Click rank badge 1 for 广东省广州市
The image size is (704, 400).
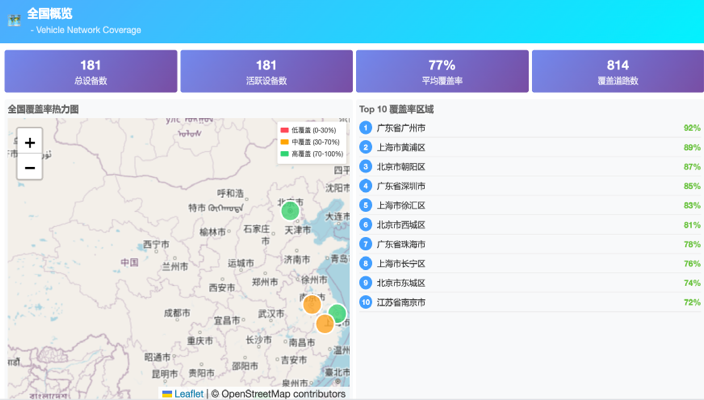pos(365,128)
